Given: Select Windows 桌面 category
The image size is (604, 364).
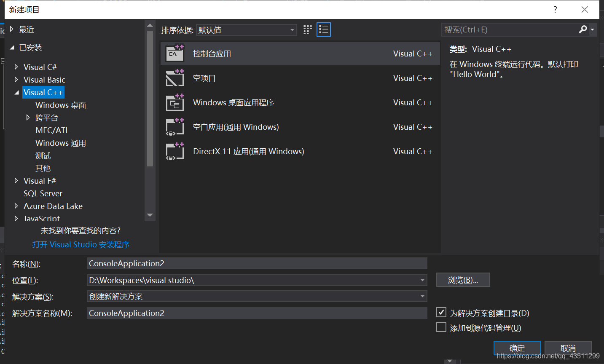Looking at the screenshot, I should point(61,105).
